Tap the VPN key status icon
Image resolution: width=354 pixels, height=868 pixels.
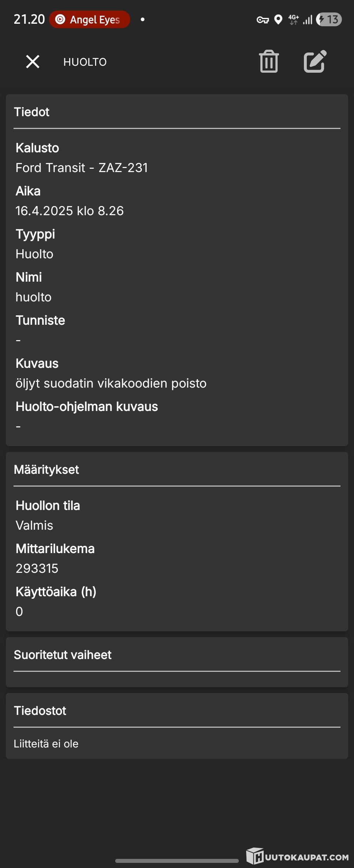(x=263, y=20)
